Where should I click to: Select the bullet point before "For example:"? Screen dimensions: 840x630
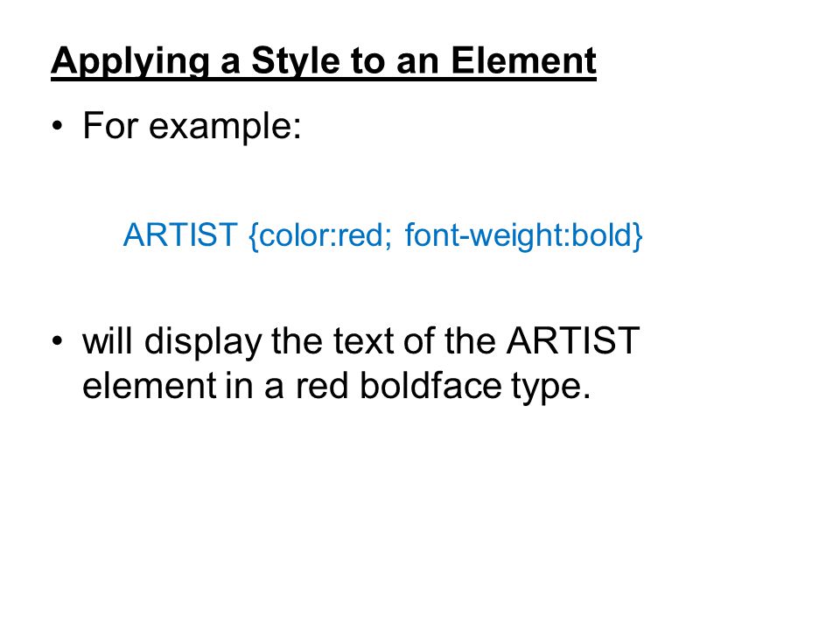coord(58,128)
